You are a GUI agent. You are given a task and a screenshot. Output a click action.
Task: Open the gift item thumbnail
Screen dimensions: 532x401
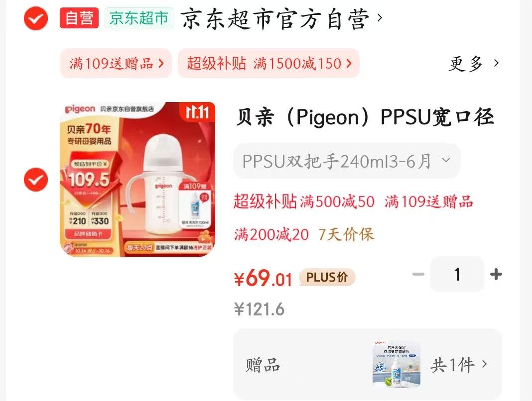pyautogui.click(x=397, y=364)
